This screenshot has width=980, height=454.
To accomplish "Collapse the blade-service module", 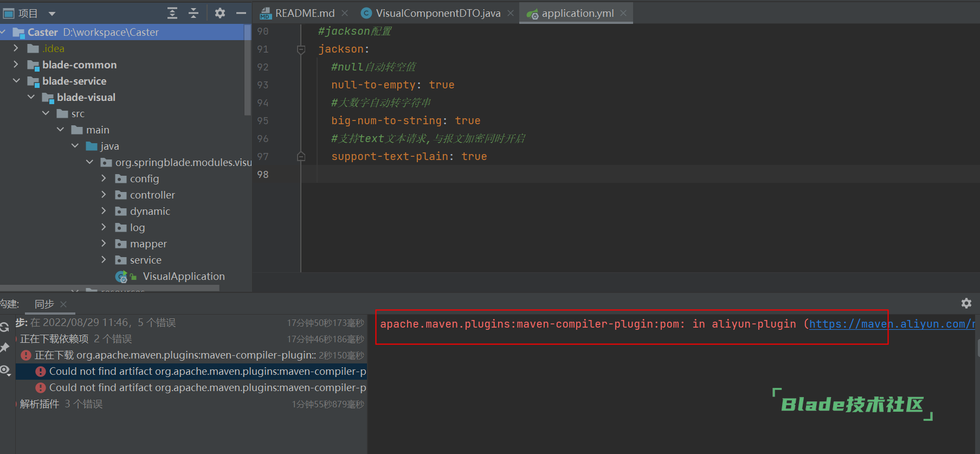I will click(16, 81).
